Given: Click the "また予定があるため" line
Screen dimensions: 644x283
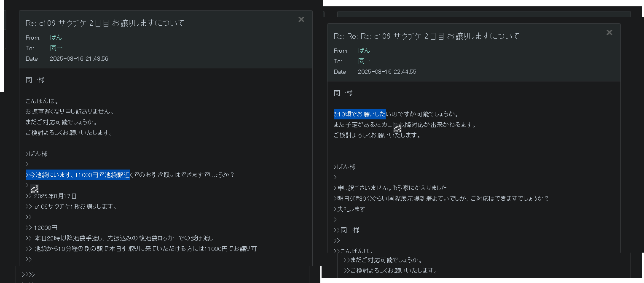Looking at the screenshot, I should pyautogui.click(x=405, y=125).
